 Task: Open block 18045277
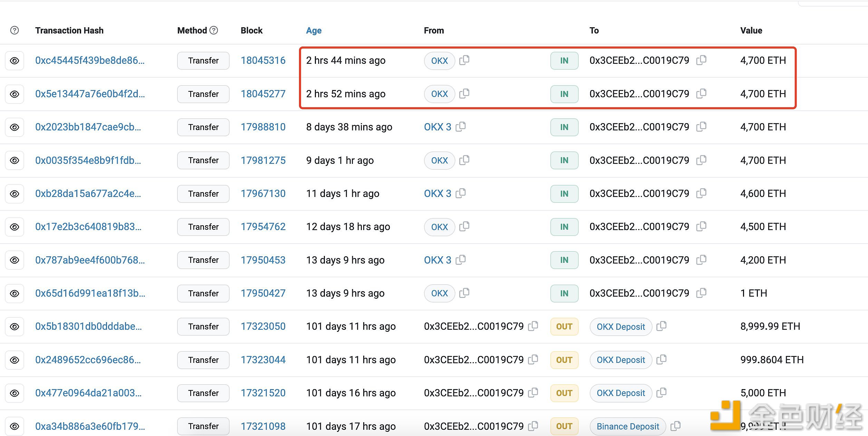(263, 94)
